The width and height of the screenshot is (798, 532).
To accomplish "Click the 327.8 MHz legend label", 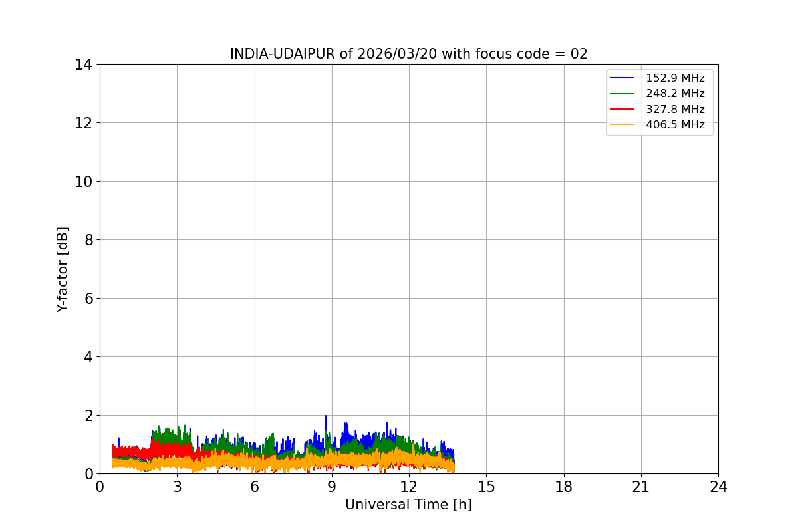I will click(x=675, y=109).
